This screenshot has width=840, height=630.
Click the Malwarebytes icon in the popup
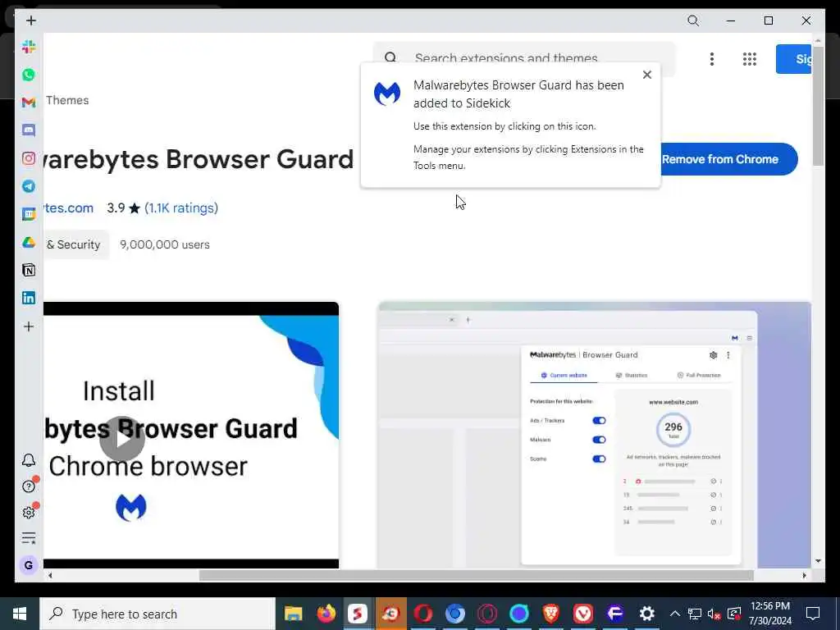[x=387, y=94]
